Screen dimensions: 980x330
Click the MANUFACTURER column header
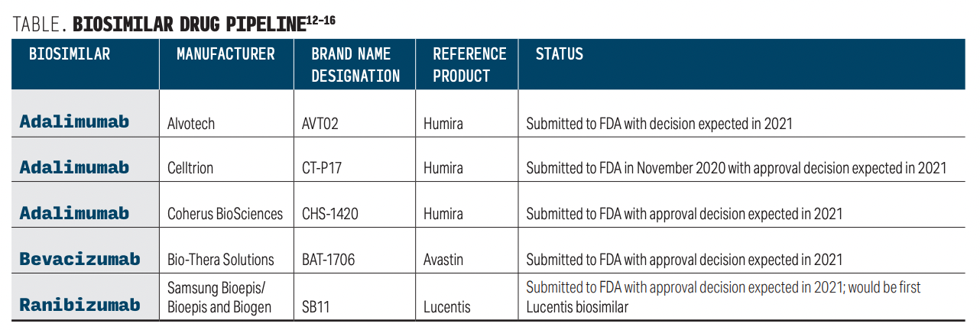click(226, 54)
